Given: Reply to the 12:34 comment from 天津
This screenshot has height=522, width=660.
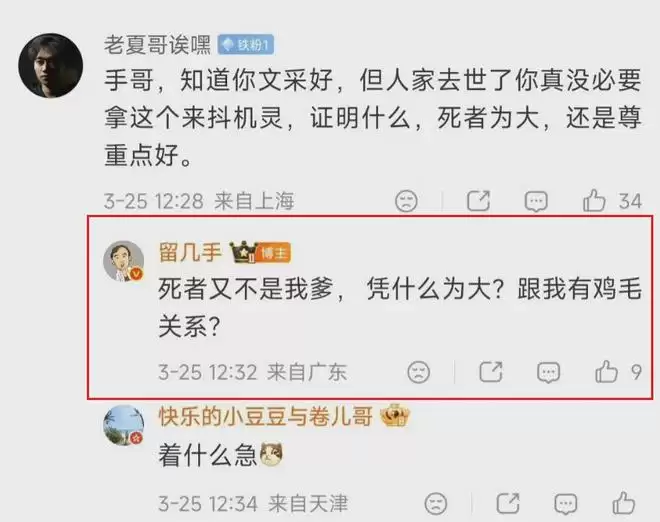Looking at the screenshot, I should pyautogui.click(x=566, y=504).
